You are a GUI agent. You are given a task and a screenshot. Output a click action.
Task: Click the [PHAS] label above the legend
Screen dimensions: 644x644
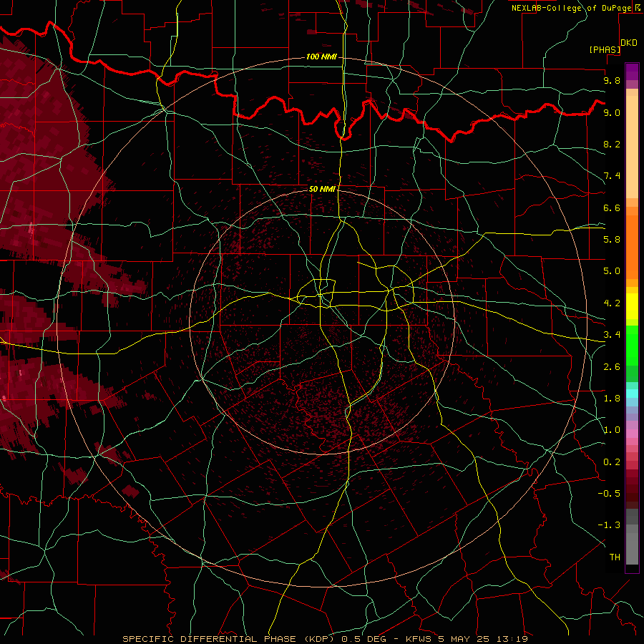click(605, 50)
